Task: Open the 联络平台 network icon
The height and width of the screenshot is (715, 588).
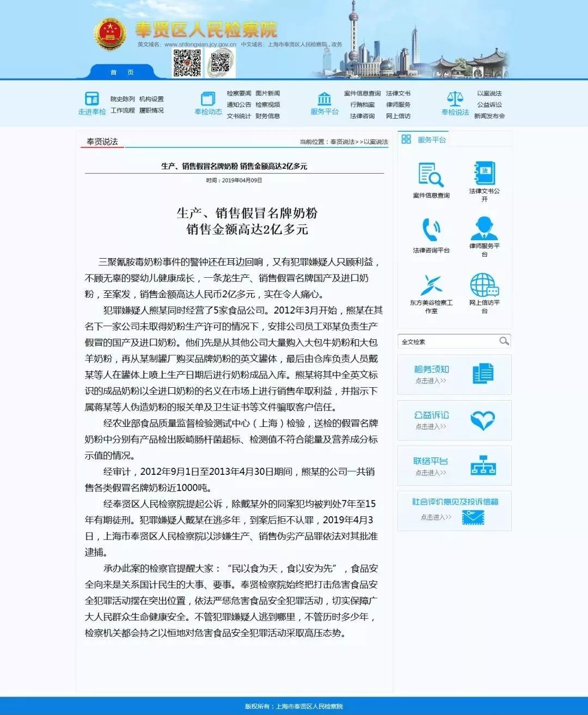Action: tap(482, 465)
